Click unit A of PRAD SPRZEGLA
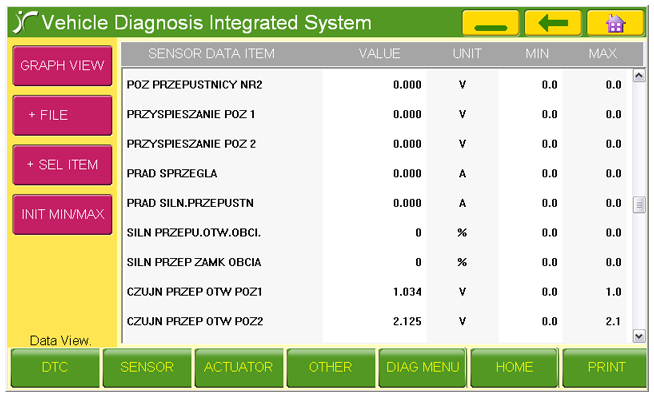The height and width of the screenshot is (396, 654). click(x=462, y=174)
